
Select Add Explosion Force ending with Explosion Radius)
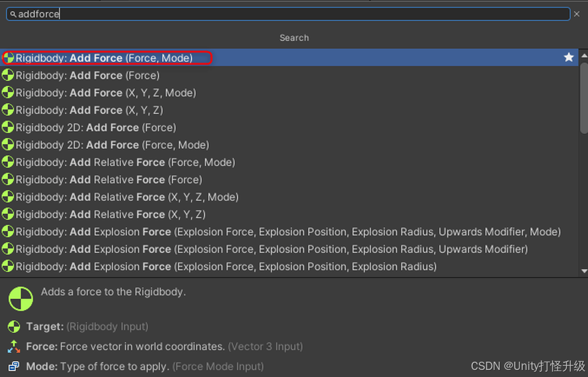289,266
